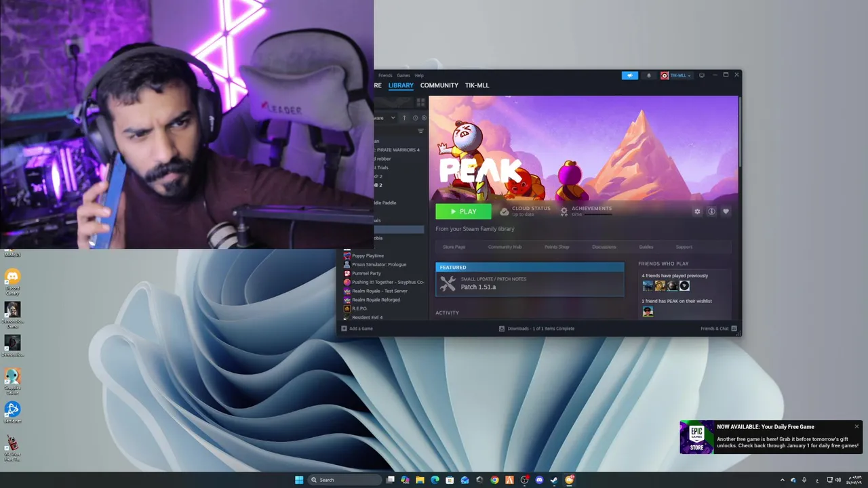868x488 pixels.
Task: Open the Battle.net desktop shortcut
Action: click(12, 413)
